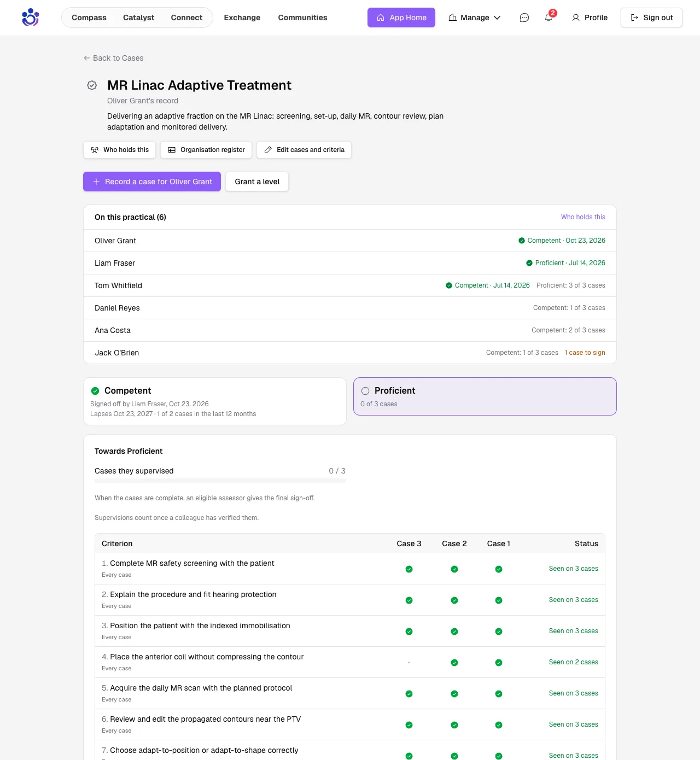Screen dimensions: 700x760
Task: Click the Grant a level button
Action: click(257, 182)
